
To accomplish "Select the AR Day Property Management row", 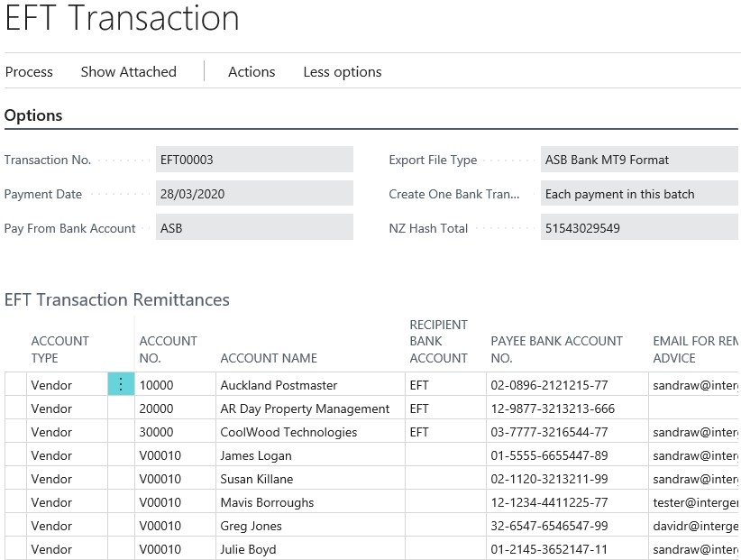I will coord(306,409).
